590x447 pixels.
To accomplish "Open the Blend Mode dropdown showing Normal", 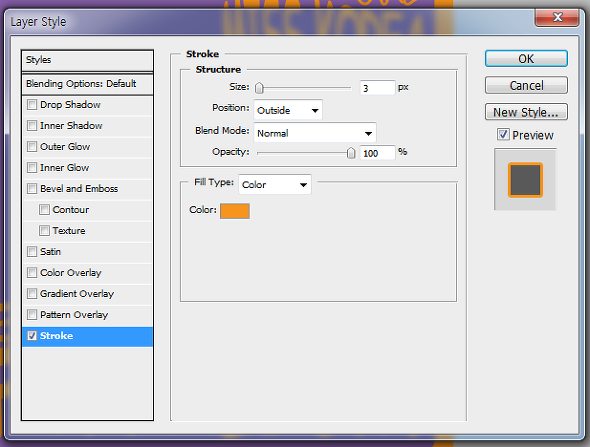I will point(315,133).
